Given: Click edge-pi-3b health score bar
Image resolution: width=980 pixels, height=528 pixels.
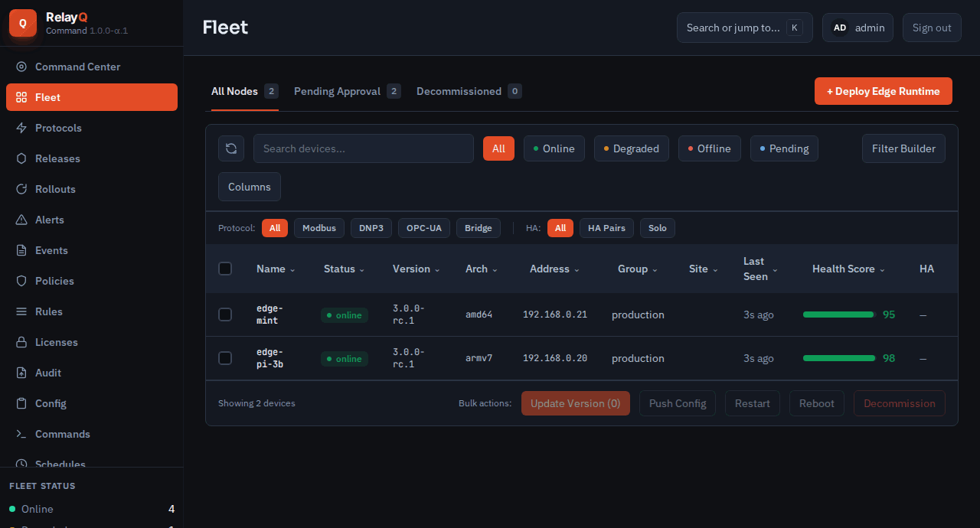Looking at the screenshot, I should coord(839,358).
